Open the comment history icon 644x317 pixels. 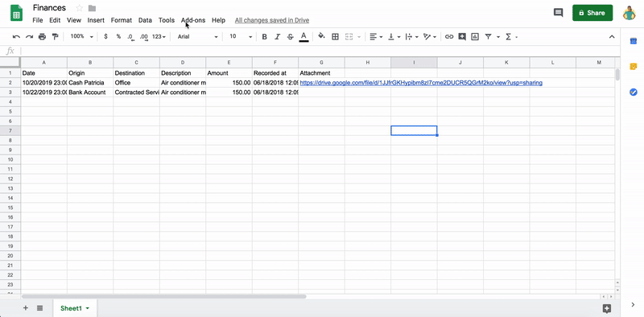click(558, 13)
